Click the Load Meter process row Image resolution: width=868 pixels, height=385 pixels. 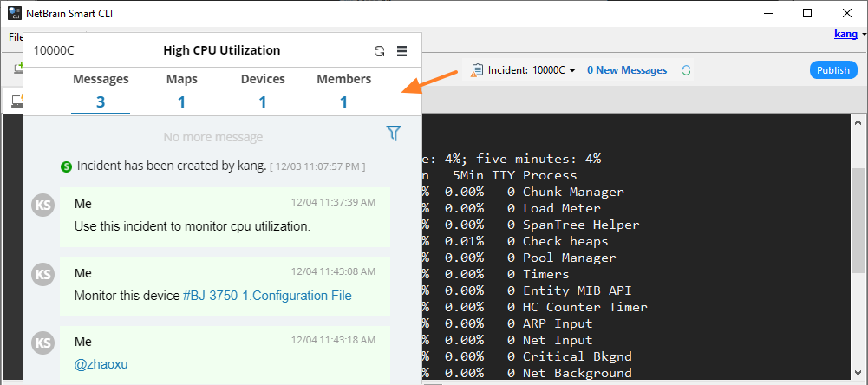[x=561, y=208]
